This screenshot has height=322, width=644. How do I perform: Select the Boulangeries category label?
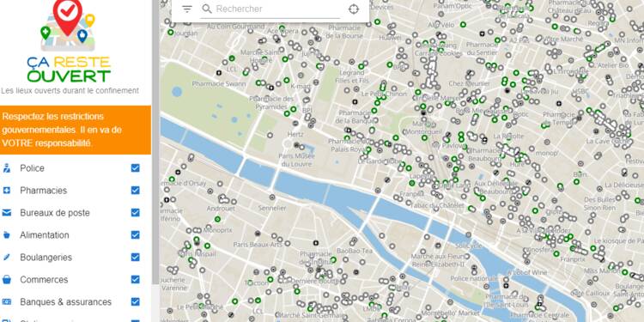point(46,258)
